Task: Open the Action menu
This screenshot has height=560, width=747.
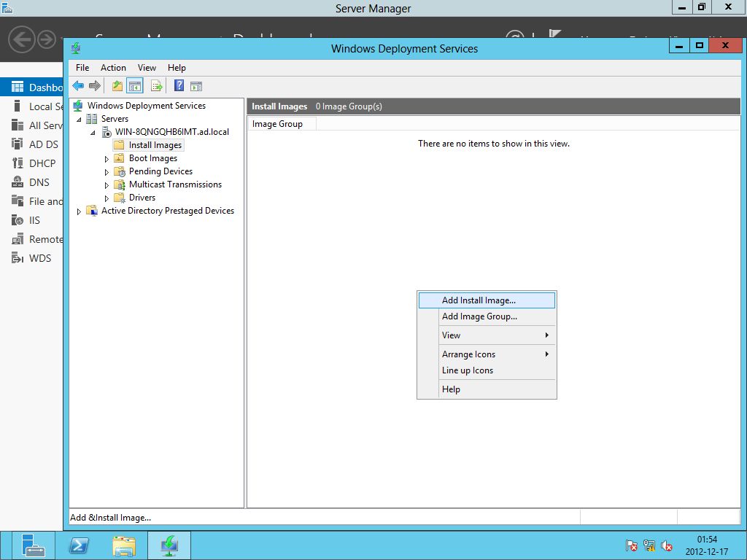Action: [x=113, y=68]
